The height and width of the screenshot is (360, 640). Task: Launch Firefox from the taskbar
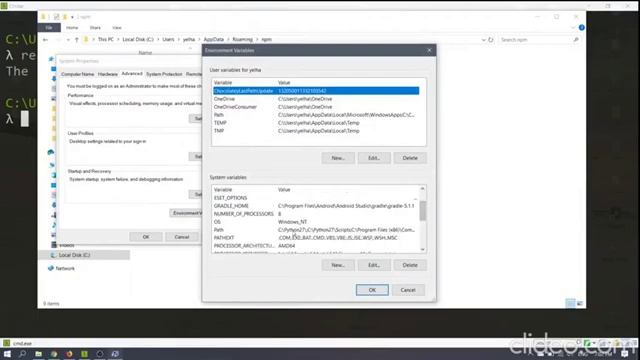coord(69,354)
